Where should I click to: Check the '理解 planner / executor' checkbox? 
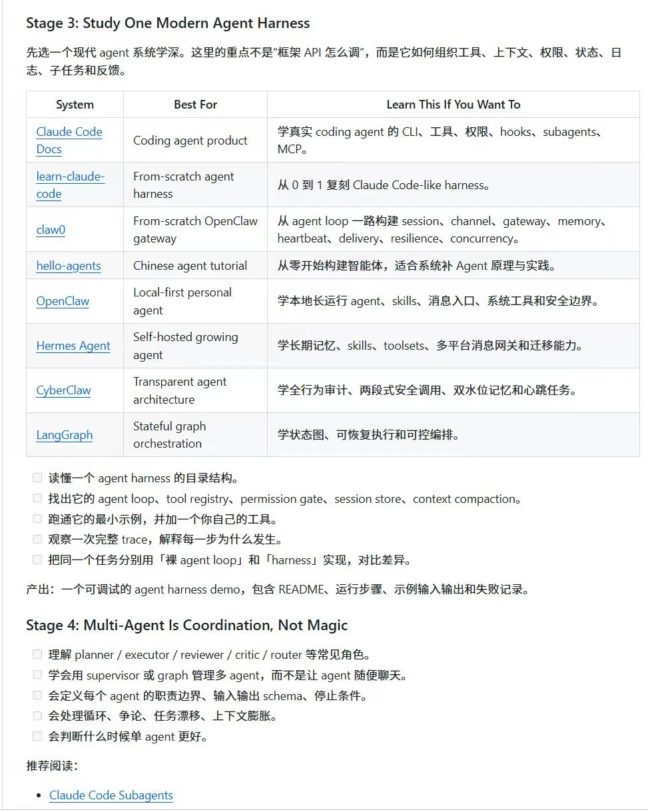(37, 655)
